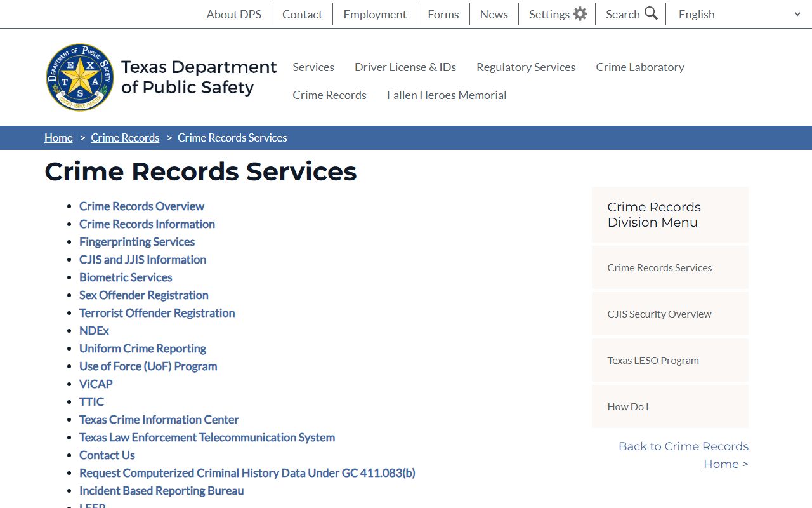Image resolution: width=812 pixels, height=508 pixels.
Task: Go to the Contact page in top bar
Action: (x=302, y=14)
